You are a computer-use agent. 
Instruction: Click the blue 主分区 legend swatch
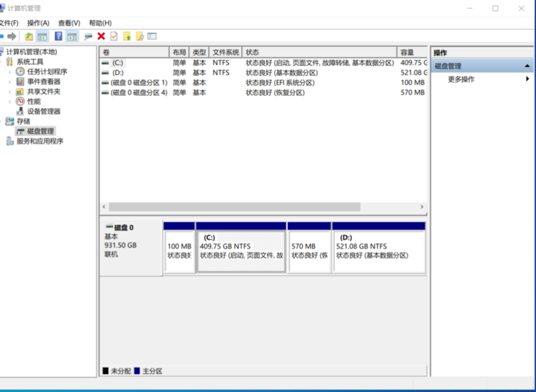click(137, 371)
